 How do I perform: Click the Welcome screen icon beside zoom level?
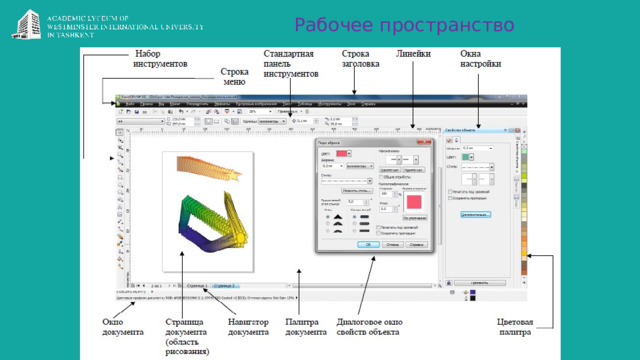(x=240, y=111)
